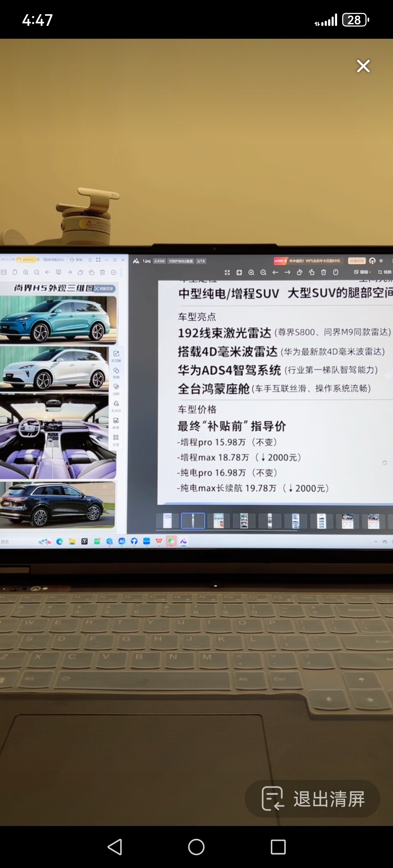
Task: Click the info icon after trash in right viewer
Action: coord(336,272)
